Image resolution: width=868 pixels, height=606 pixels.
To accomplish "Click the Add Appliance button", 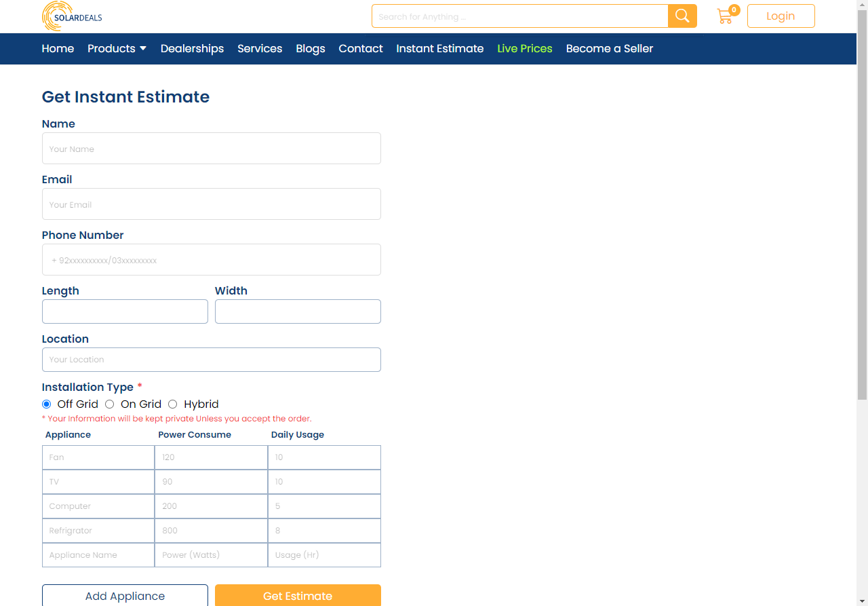I will pyautogui.click(x=125, y=595).
